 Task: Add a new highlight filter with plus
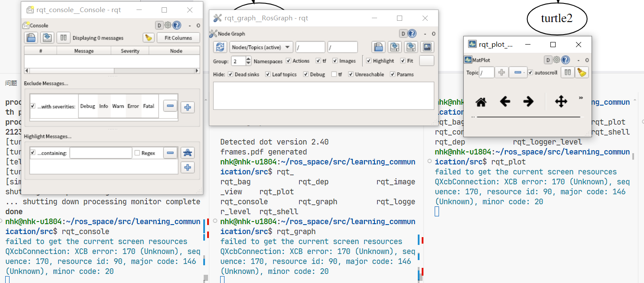pyautogui.click(x=188, y=167)
